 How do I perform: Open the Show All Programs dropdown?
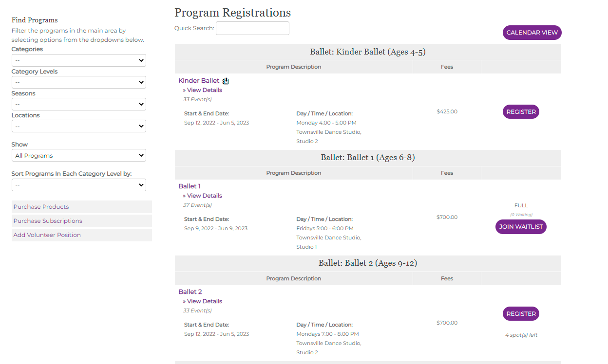click(78, 156)
